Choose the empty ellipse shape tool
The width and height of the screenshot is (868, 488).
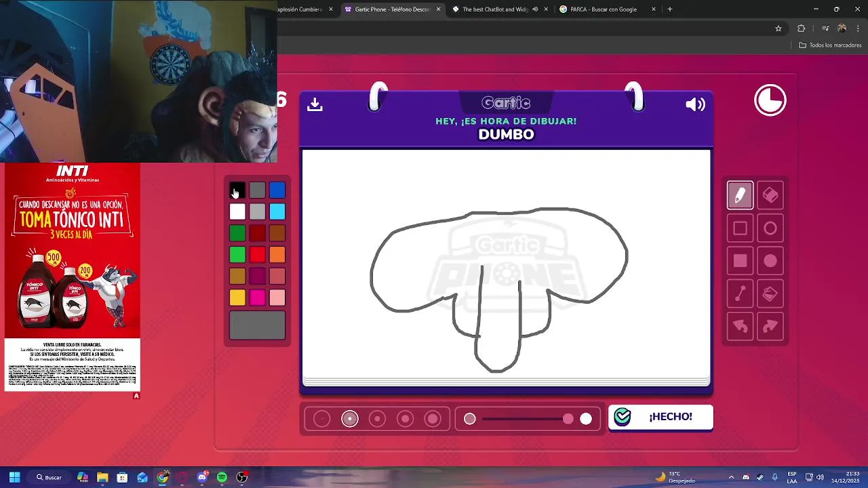pos(770,228)
